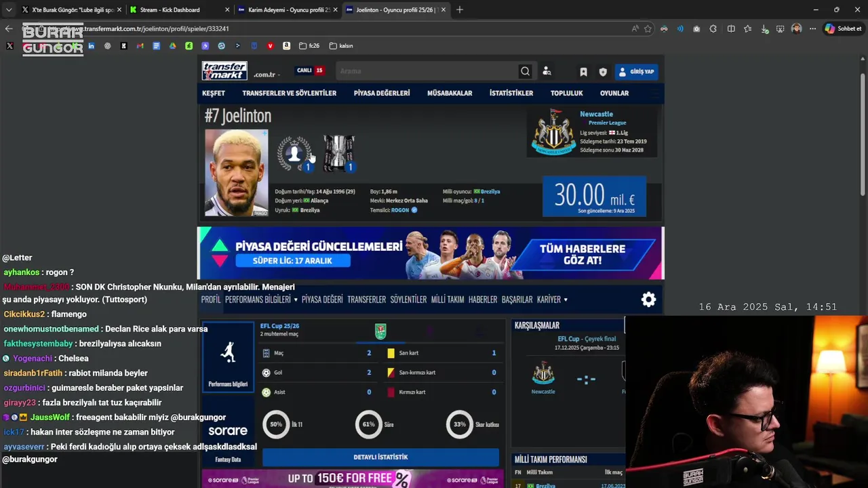Screen dimensions: 868x488
Task: Click the shield icon in site header
Action: click(x=603, y=72)
